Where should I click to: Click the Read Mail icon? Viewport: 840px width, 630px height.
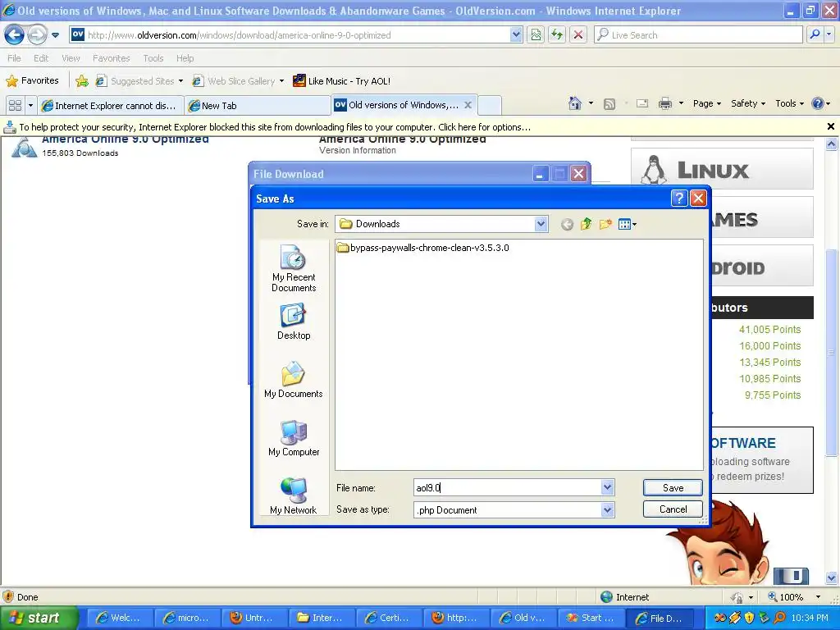[642, 103]
